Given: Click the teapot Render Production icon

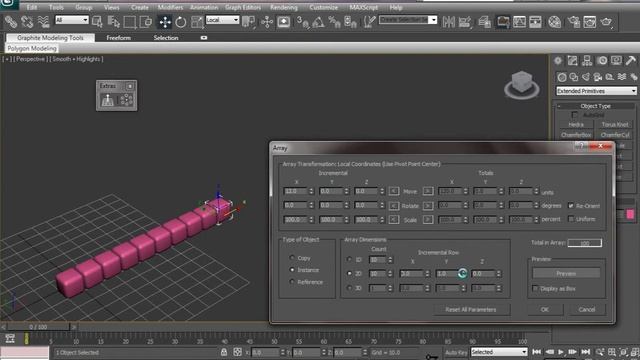Looking at the screenshot, I should (606, 22).
